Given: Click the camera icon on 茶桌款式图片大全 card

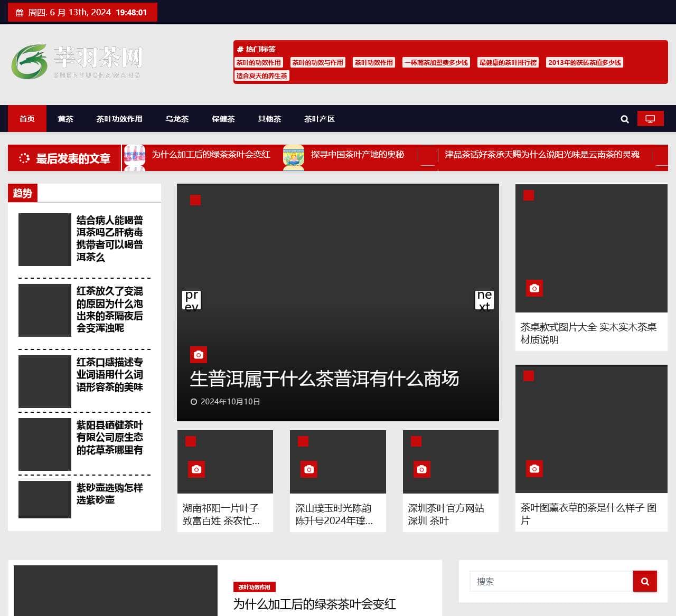Looking at the screenshot, I should tap(534, 288).
